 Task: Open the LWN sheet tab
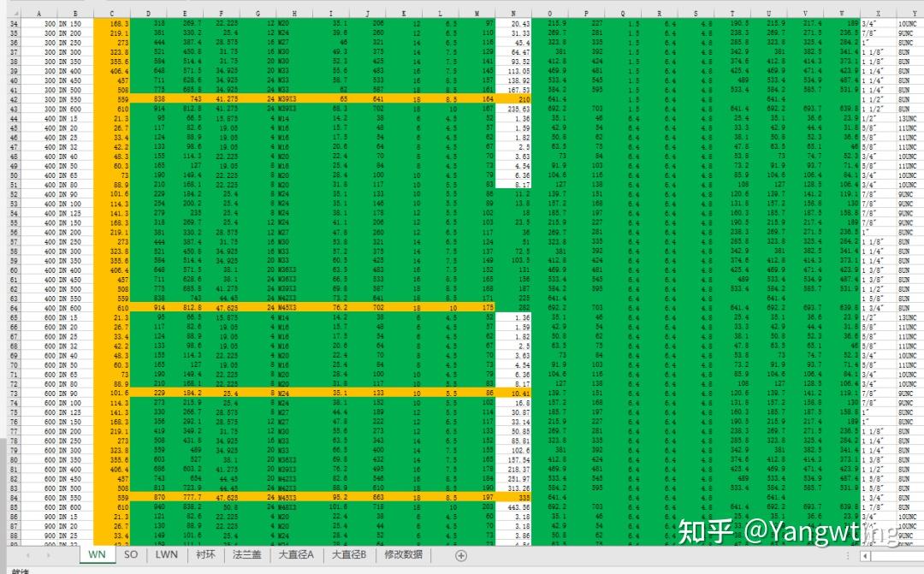[x=167, y=554]
